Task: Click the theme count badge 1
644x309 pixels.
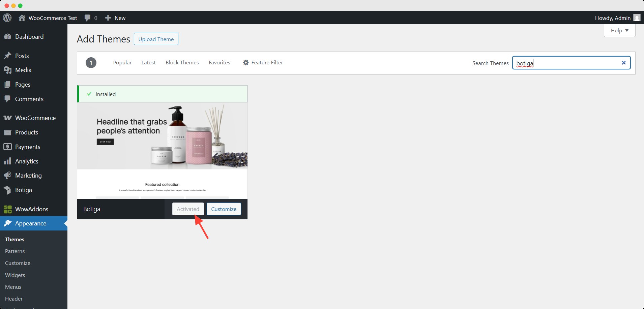Action: coord(91,63)
